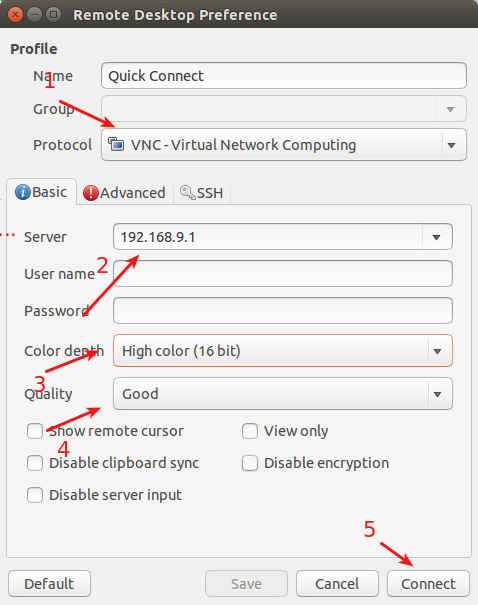The height and width of the screenshot is (605, 478).
Task: Enable Show remote cursor checkbox
Action: point(35,431)
